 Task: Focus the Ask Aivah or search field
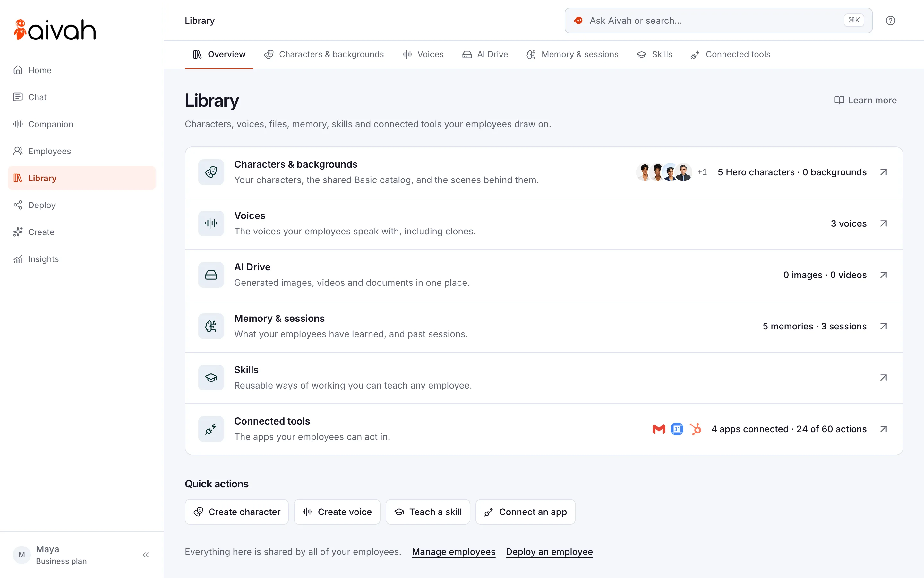718,21
